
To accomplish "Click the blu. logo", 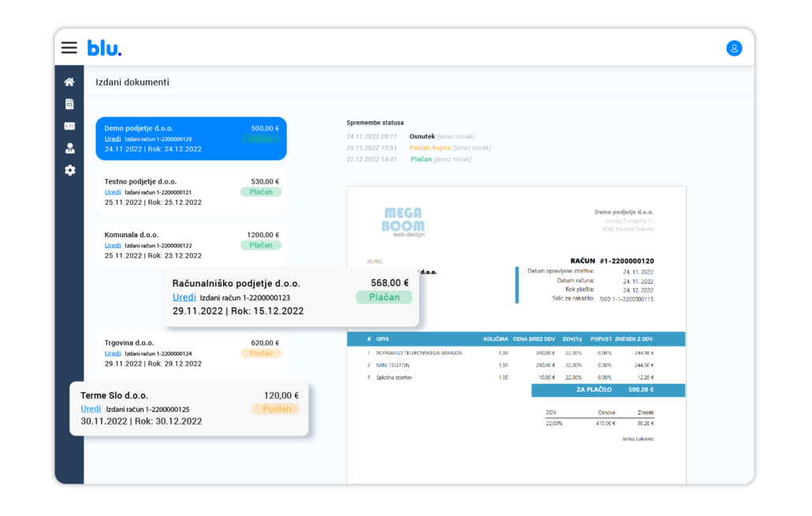I will (x=104, y=48).
